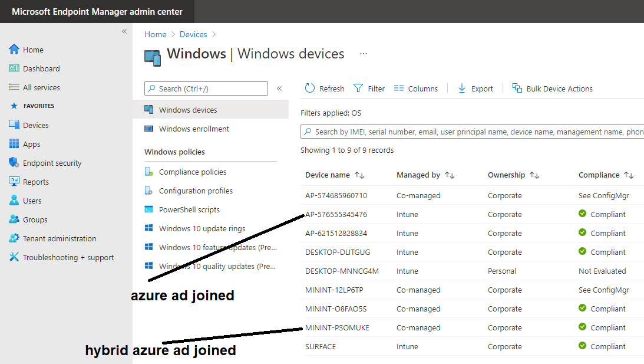This screenshot has height=364, width=644.
Task: Click the Windows 10 quality updates icon
Action: tap(148, 265)
